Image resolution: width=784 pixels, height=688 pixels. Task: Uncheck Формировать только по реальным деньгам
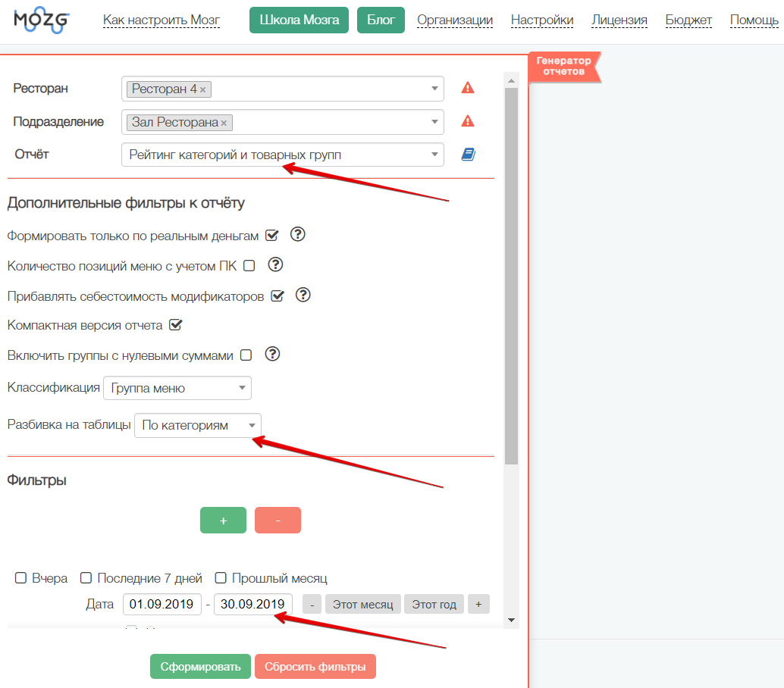[x=271, y=236]
